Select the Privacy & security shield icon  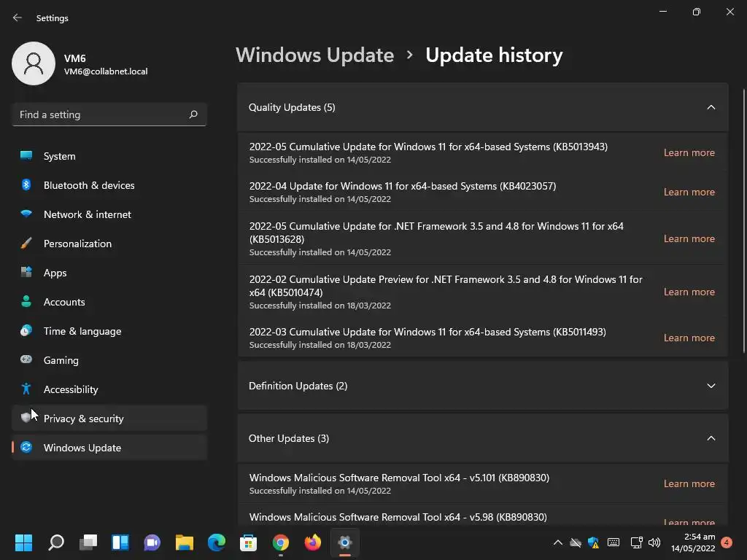[26, 418]
